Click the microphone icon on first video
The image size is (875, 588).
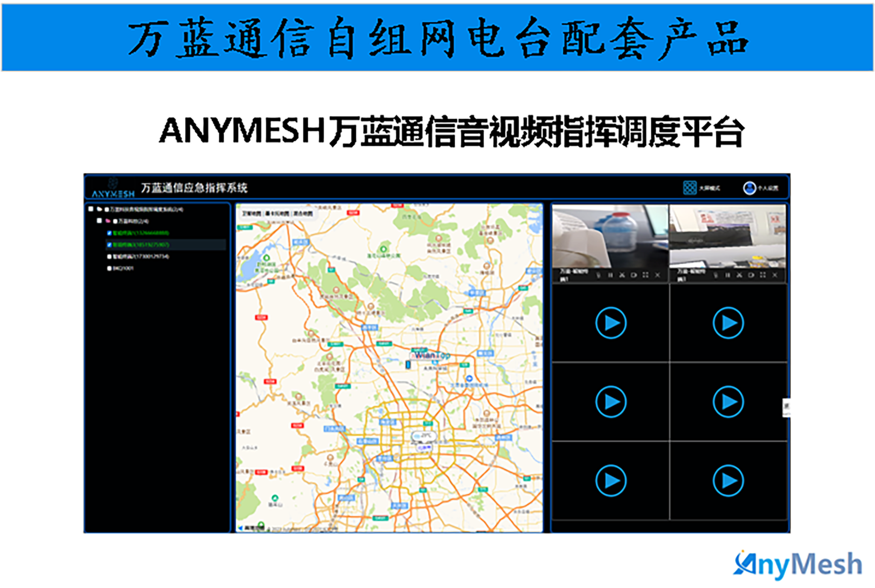(598, 275)
